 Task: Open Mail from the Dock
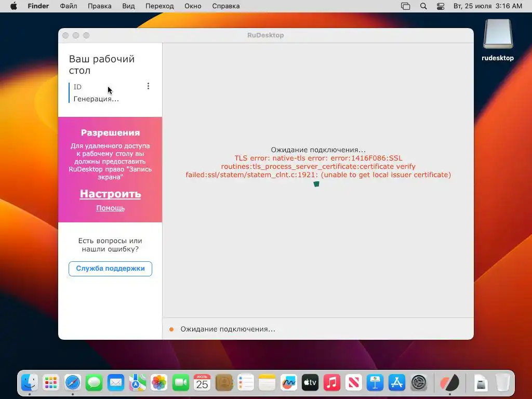(x=116, y=383)
